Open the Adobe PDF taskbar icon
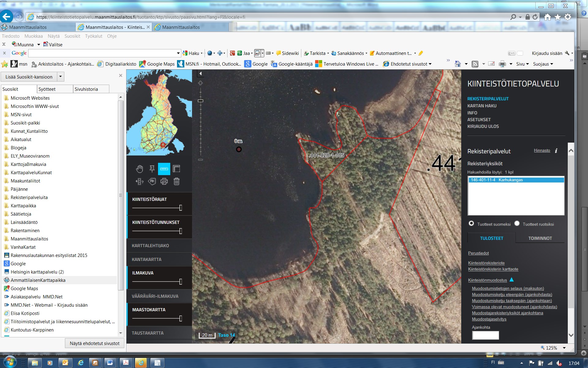The width and height of the screenshot is (588, 368). [x=126, y=363]
